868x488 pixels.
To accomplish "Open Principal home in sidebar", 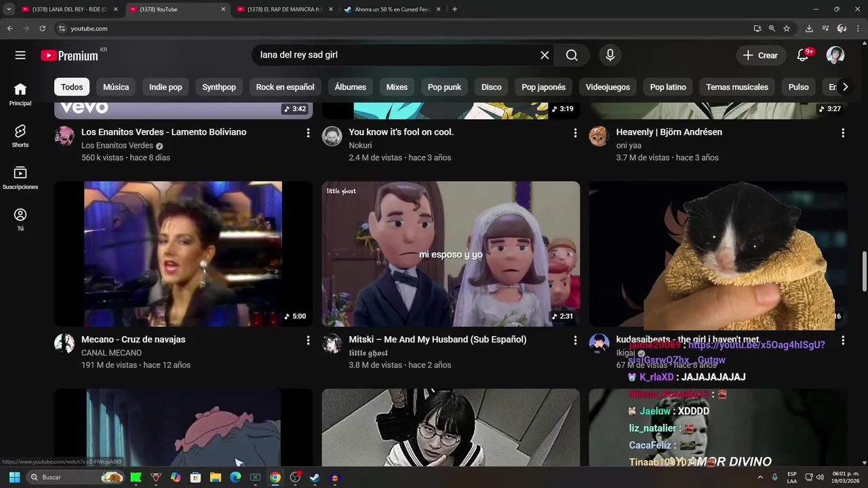I will (20, 95).
